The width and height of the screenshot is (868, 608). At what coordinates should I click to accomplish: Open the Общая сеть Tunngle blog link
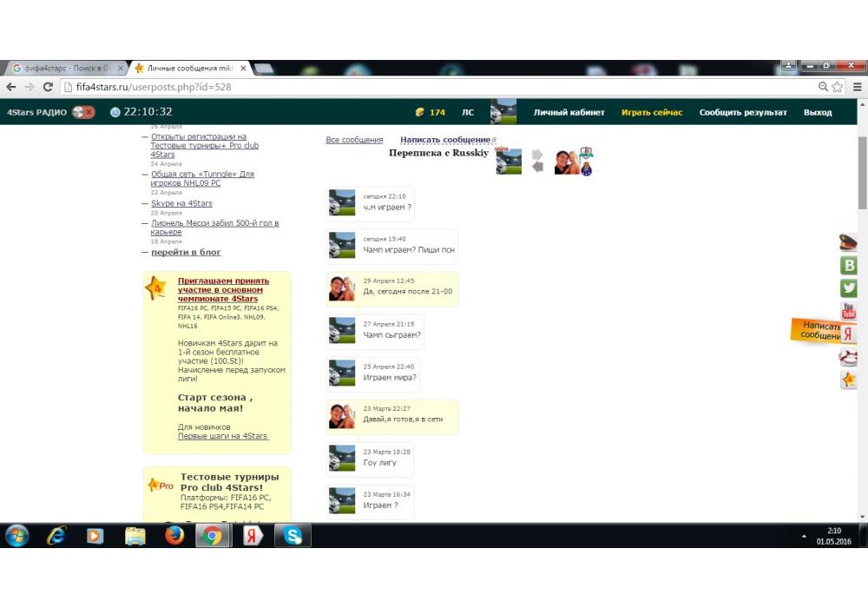tap(202, 178)
